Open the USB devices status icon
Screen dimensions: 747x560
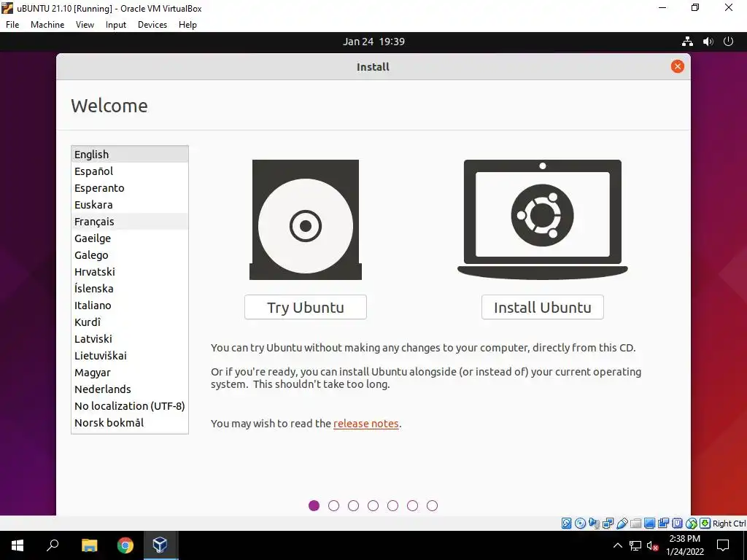click(622, 524)
